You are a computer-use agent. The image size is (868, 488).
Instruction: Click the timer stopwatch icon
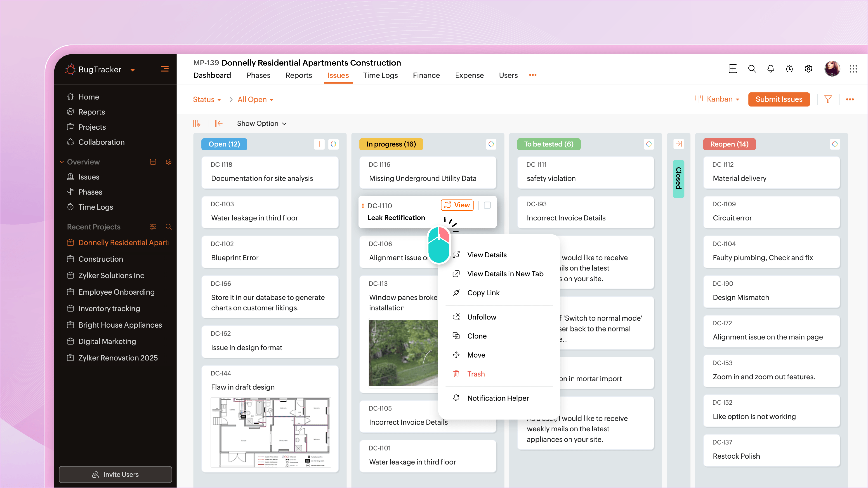point(790,69)
